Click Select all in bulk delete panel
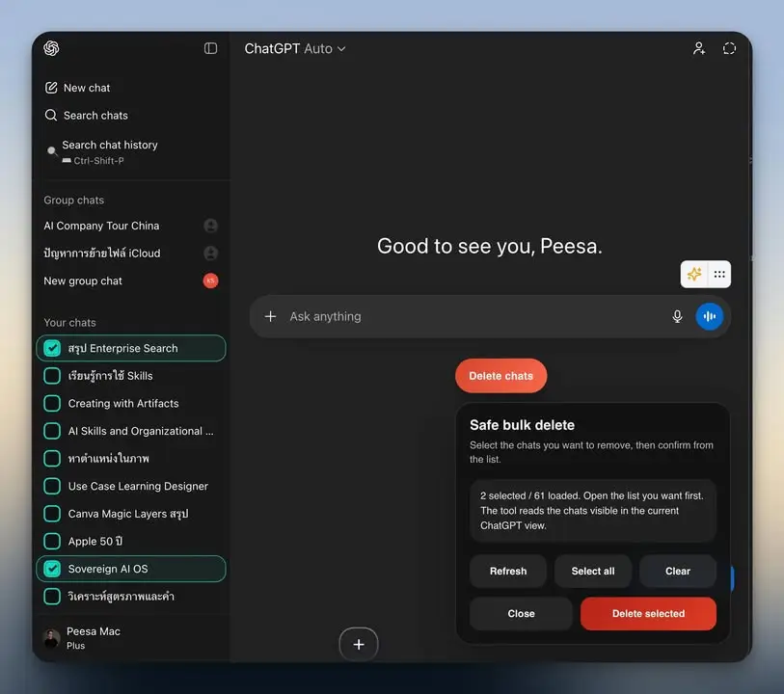Viewport: 784px width, 694px height. click(593, 571)
